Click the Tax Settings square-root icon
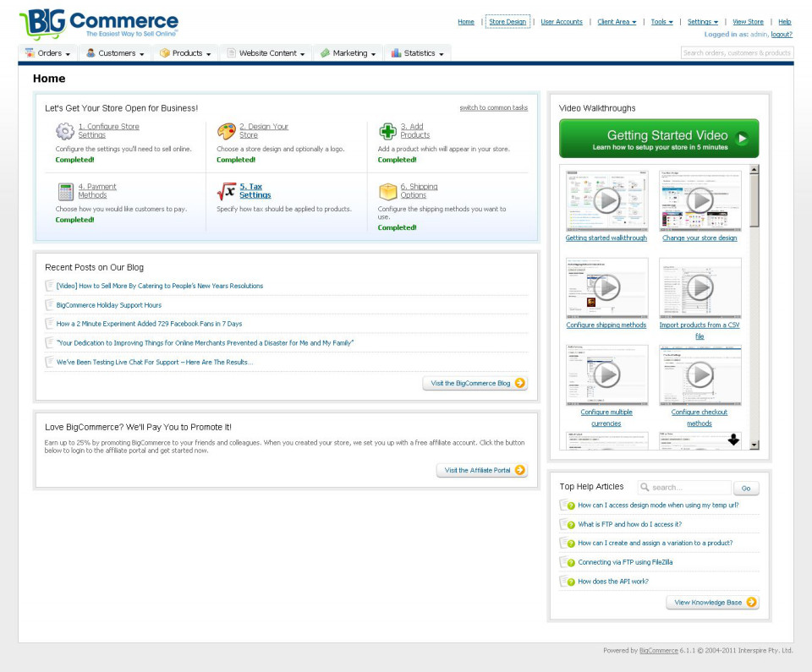 227,191
